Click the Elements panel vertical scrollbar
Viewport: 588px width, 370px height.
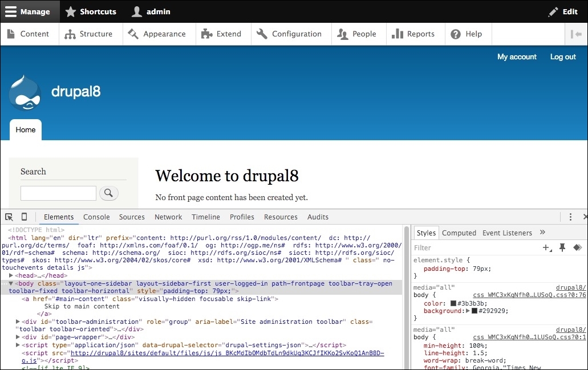click(407, 297)
